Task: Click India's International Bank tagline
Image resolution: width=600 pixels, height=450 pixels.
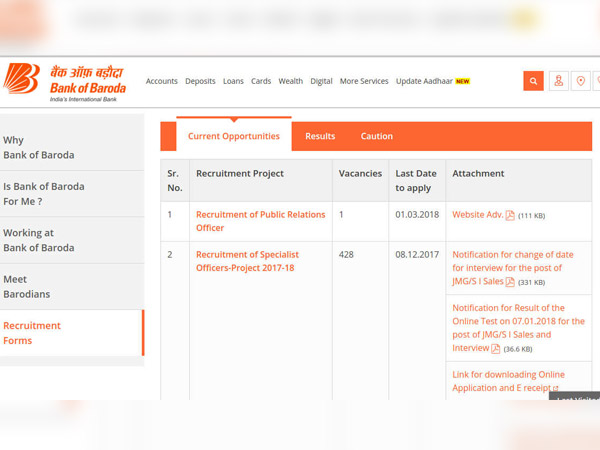Action: pyautogui.click(x=83, y=99)
